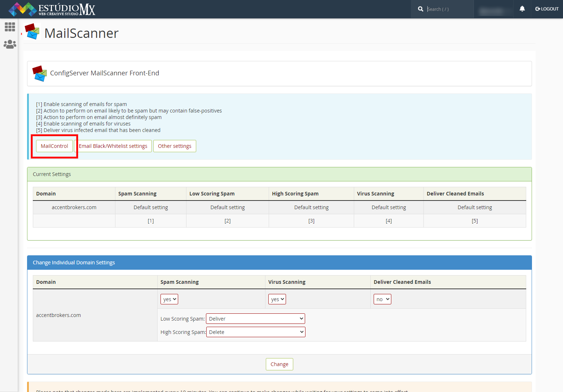
Task: Expand the Virus Scanning yes dropdown
Action: (x=277, y=299)
